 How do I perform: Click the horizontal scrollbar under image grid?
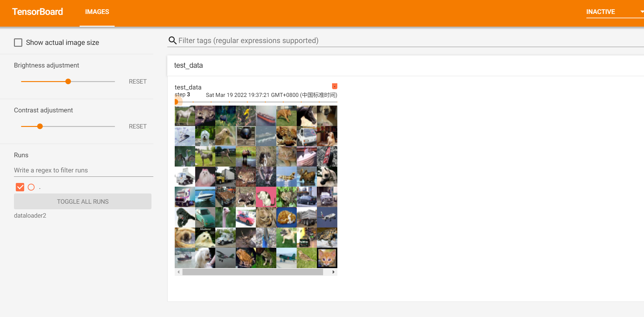[253, 272]
